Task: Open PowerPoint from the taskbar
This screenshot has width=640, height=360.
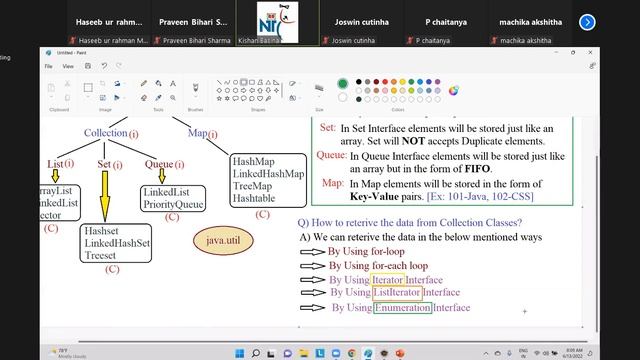Action: pos(400,353)
